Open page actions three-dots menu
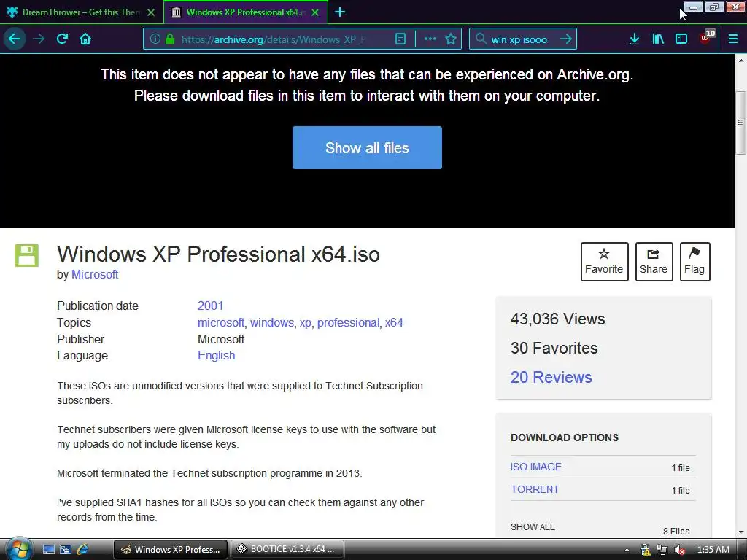 [x=430, y=39]
